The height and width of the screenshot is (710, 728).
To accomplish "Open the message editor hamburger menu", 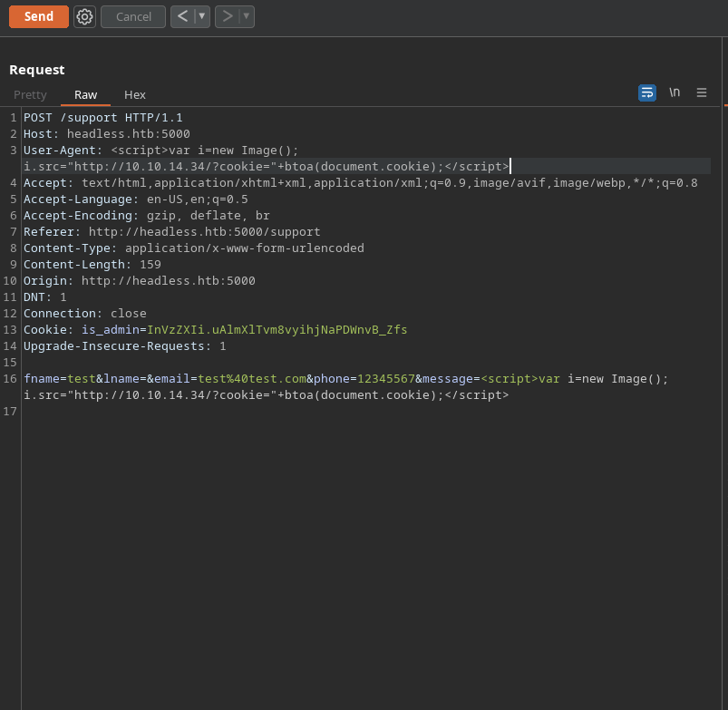I will pos(702,92).
